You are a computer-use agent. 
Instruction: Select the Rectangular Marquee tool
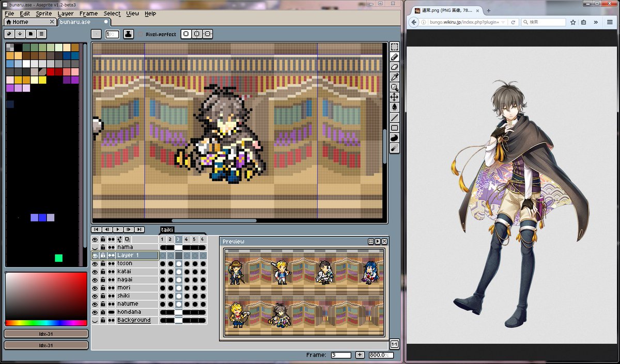pos(394,47)
